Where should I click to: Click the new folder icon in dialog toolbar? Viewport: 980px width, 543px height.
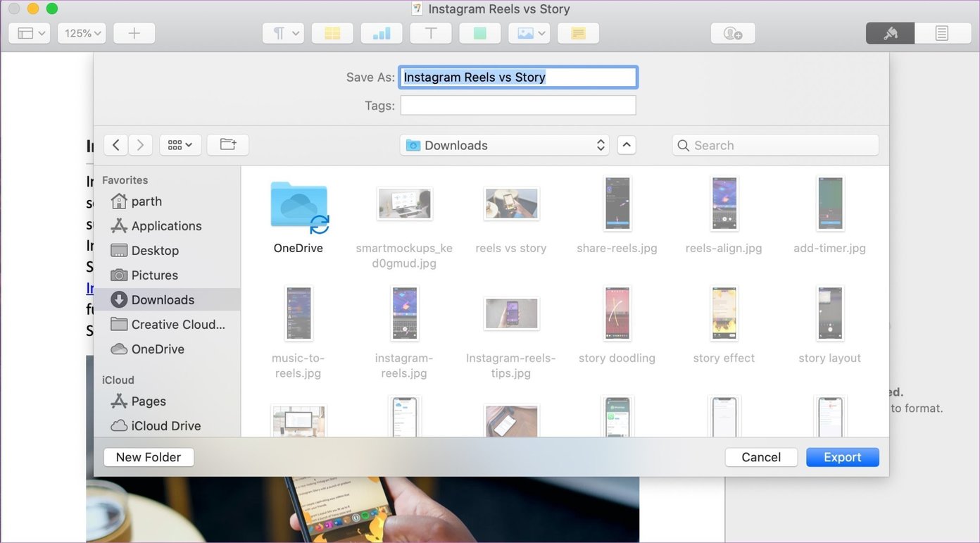coord(228,145)
